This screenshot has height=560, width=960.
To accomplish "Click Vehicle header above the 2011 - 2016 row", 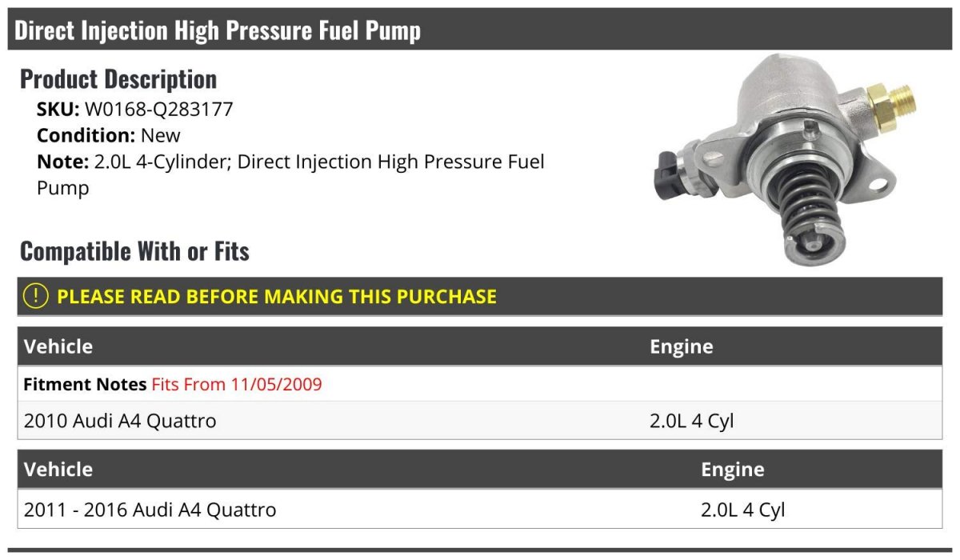I will pyautogui.click(x=58, y=469).
